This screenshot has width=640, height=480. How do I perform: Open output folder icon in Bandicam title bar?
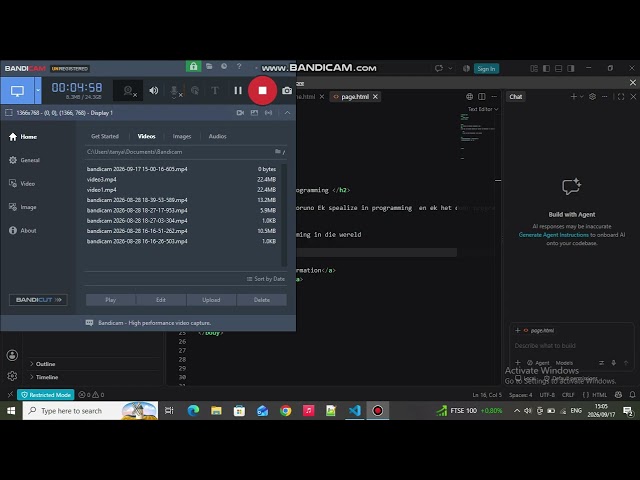pyautogui.click(x=209, y=66)
